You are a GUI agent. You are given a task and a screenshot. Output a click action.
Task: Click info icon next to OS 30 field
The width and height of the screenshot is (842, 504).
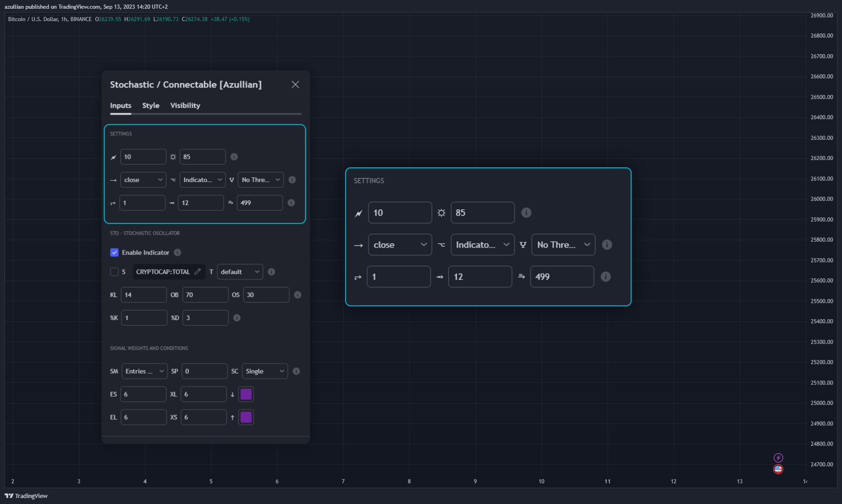pos(298,295)
